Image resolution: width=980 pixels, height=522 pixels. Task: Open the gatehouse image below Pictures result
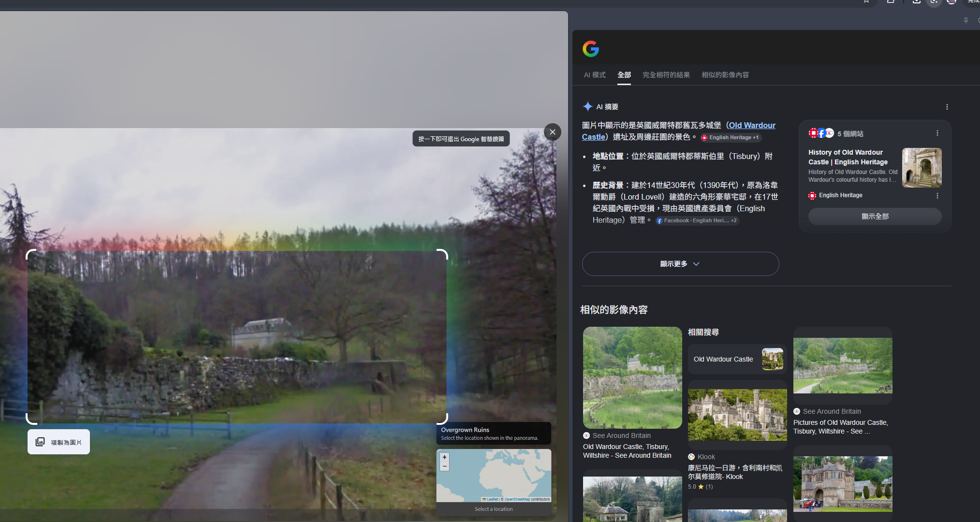843,484
